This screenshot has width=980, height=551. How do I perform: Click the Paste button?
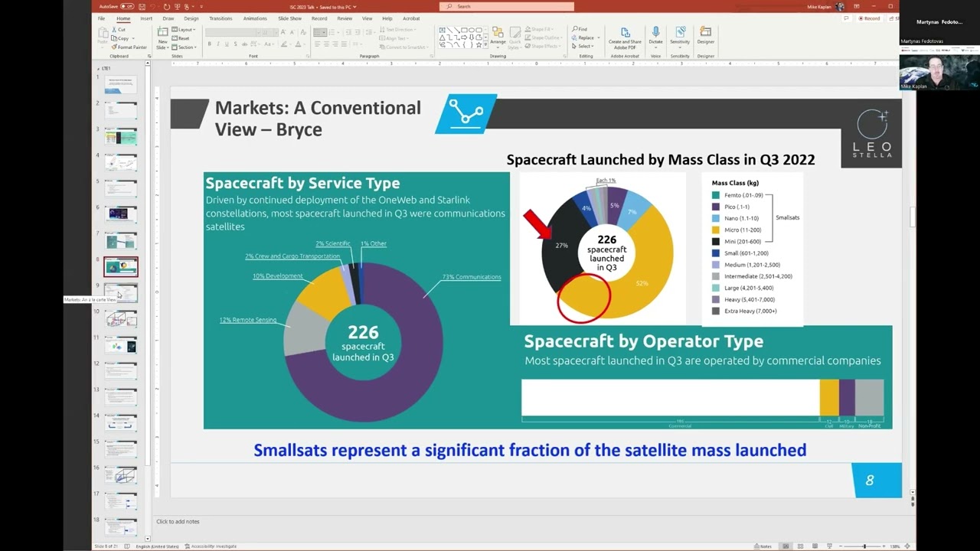[x=104, y=37]
